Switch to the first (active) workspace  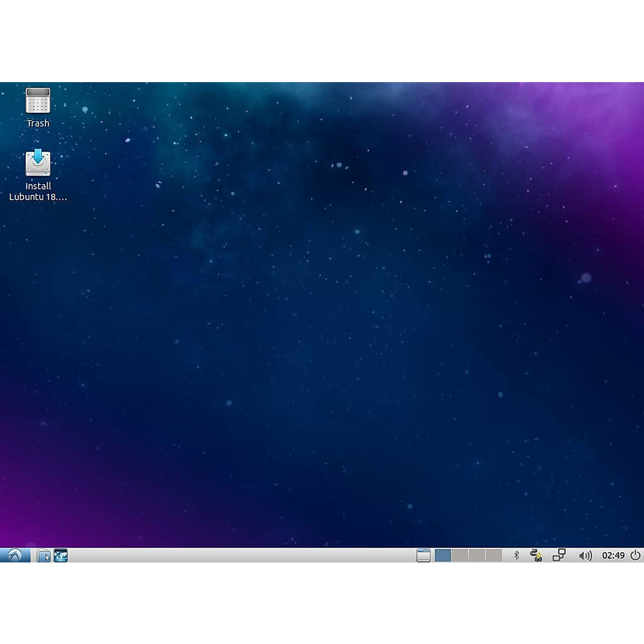[x=443, y=555]
